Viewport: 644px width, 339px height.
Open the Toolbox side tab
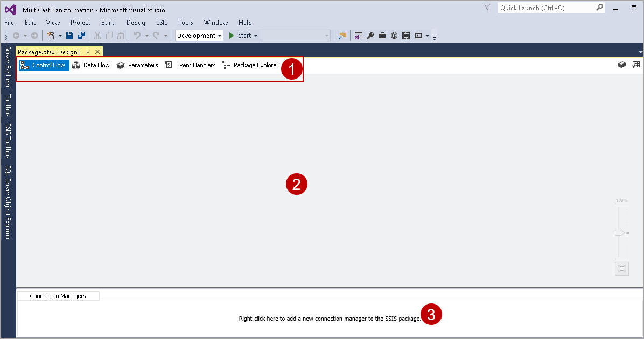click(8, 105)
